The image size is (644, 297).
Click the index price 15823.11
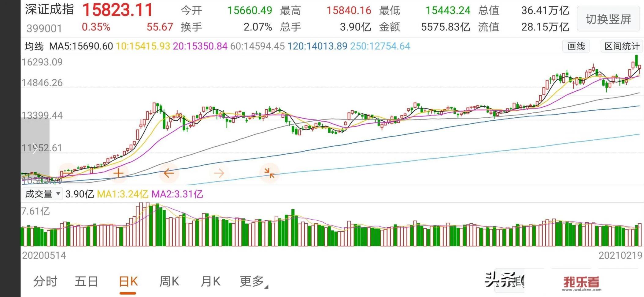click(x=117, y=10)
